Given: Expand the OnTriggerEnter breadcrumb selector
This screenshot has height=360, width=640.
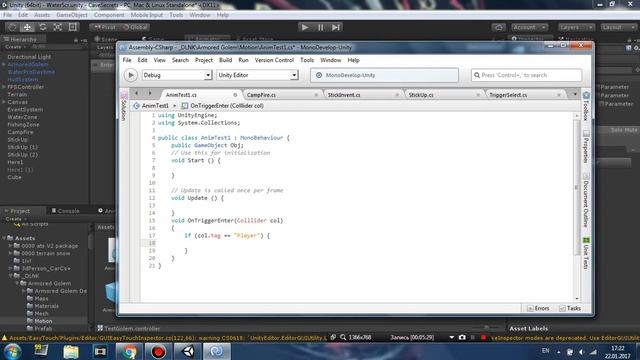Looking at the screenshot, I should tap(223, 106).
